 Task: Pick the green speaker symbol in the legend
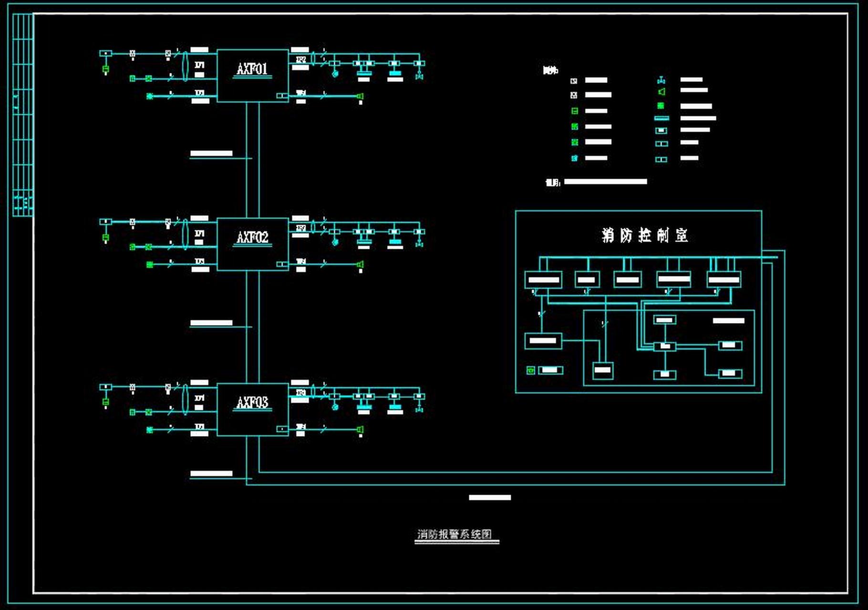(x=661, y=91)
